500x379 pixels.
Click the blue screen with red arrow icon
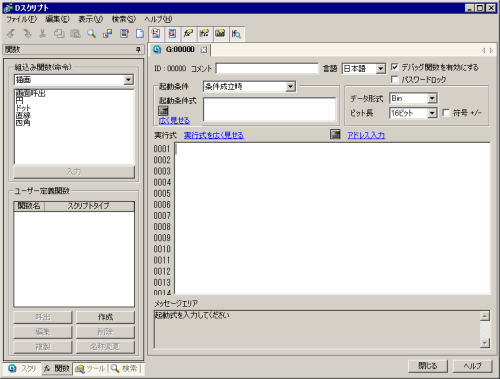[172, 33]
